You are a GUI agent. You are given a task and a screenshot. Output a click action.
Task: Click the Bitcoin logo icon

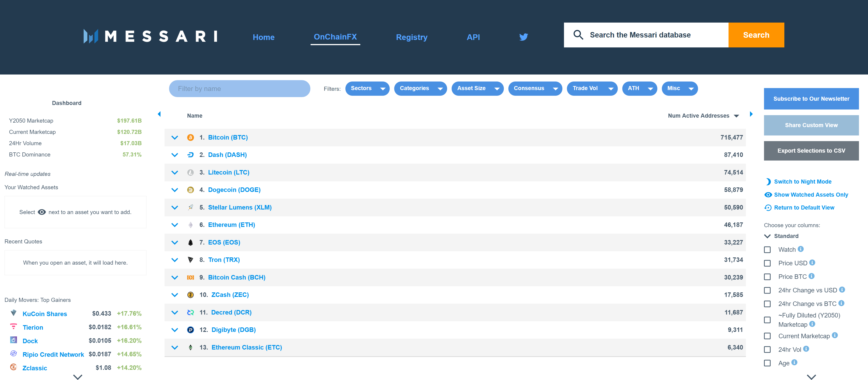(190, 137)
